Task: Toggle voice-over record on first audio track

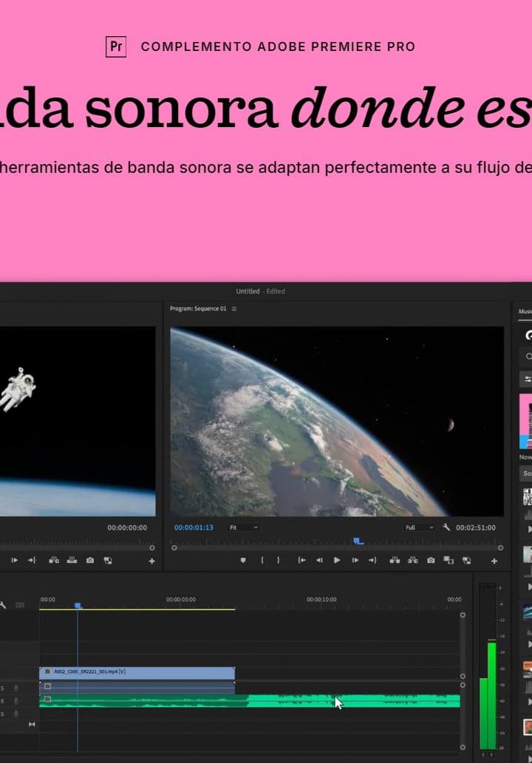Action: [x=16, y=688]
